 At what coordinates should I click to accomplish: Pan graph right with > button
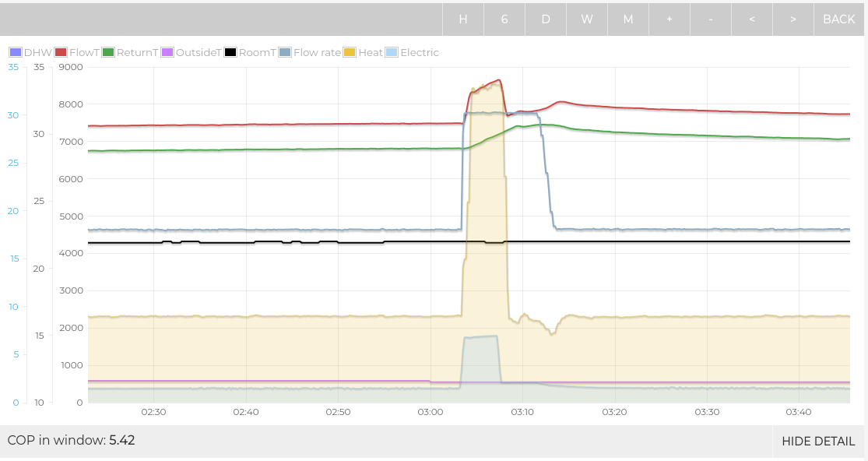(792, 19)
